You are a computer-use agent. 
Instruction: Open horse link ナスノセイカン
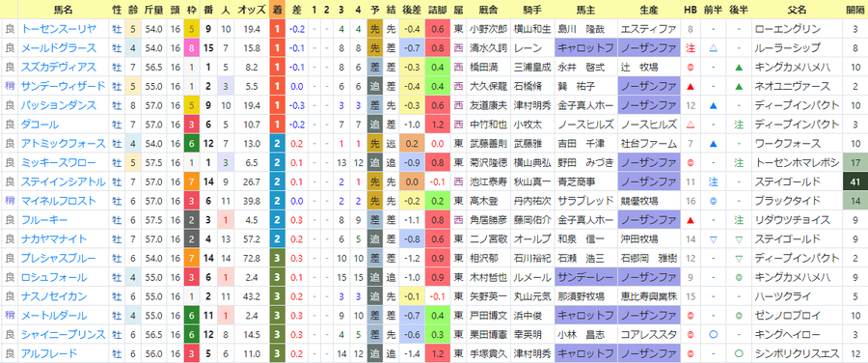54,296
